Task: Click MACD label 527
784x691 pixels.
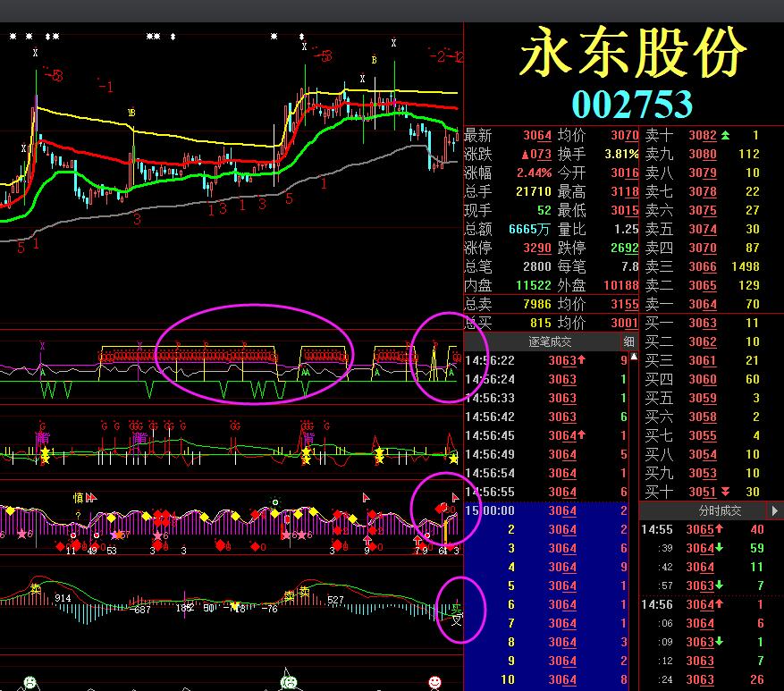Action: coord(335,600)
